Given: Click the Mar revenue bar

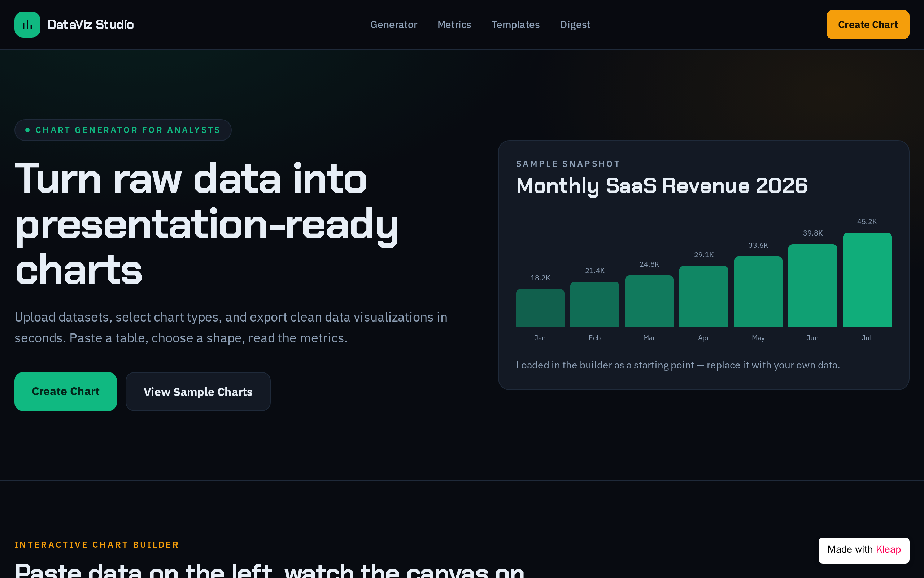Looking at the screenshot, I should [x=649, y=301].
